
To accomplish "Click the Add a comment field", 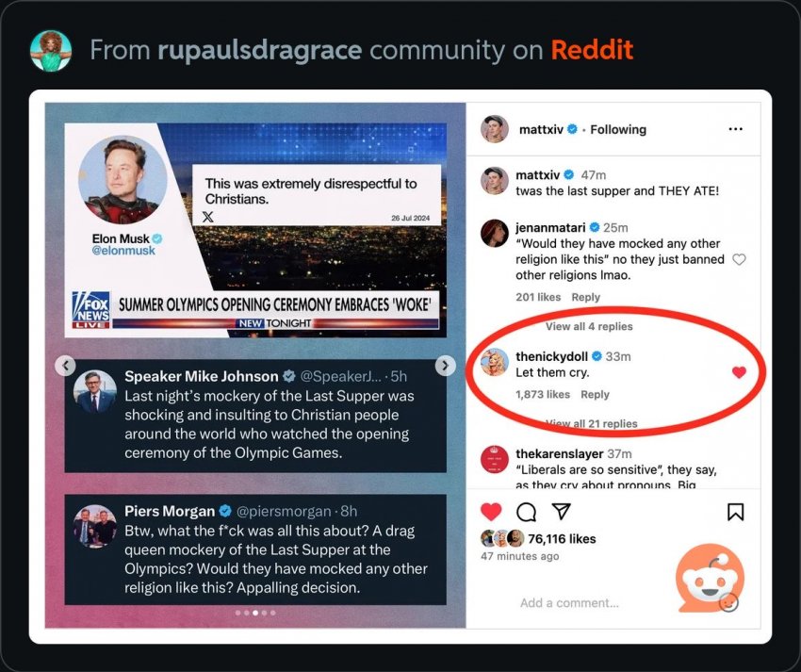I will (x=569, y=603).
